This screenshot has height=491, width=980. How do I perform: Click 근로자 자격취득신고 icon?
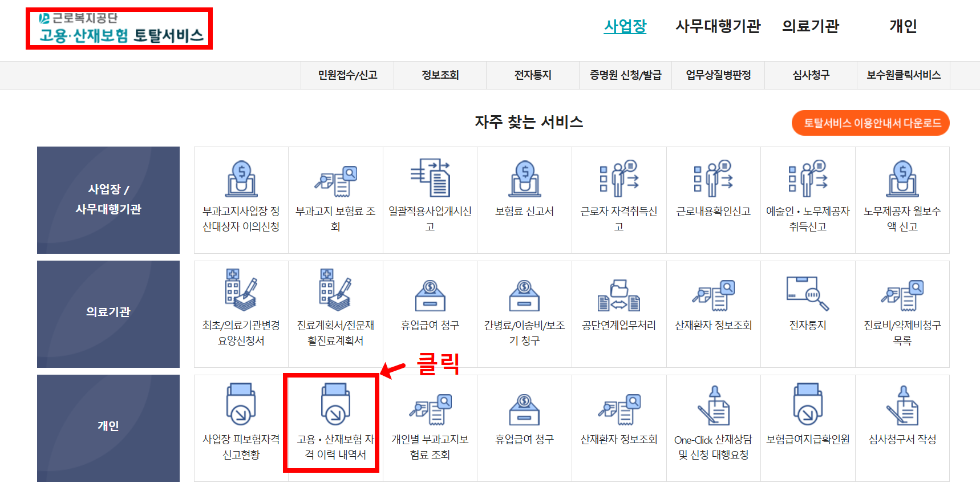click(x=619, y=178)
